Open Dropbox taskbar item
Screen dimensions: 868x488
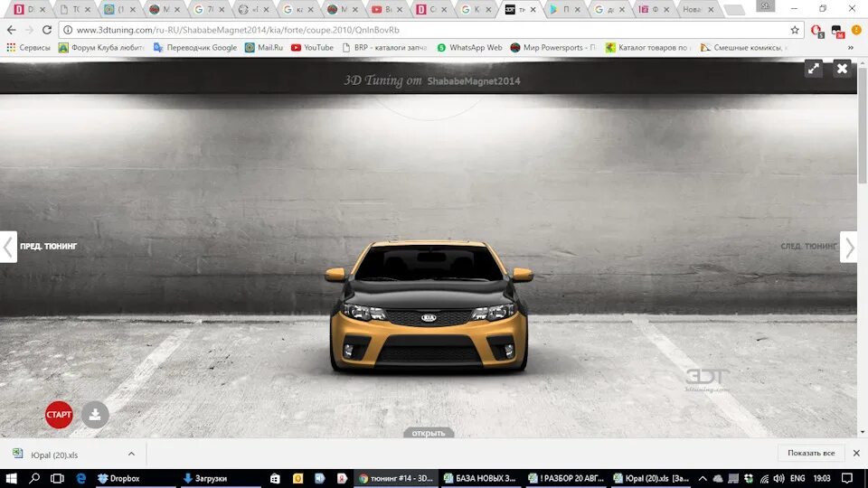(136, 478)
